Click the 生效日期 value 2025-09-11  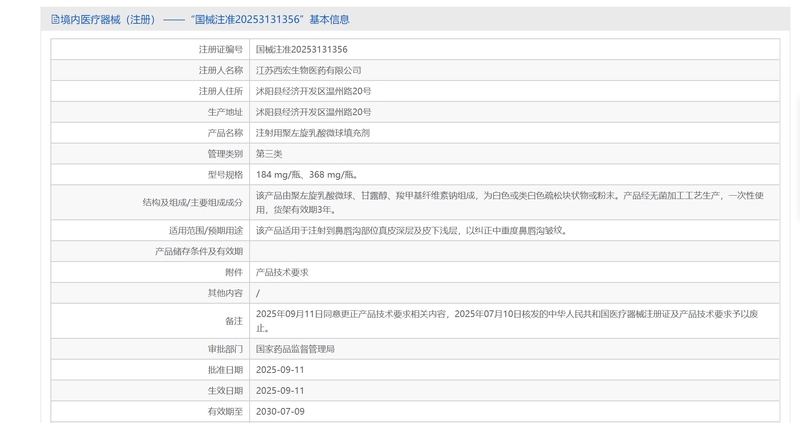click(x=280, y=390)
